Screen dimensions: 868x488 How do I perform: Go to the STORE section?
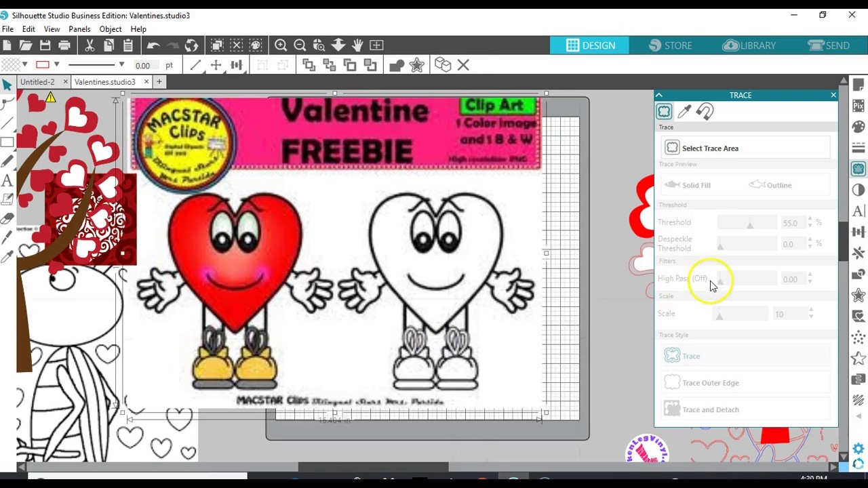click(670, 45)
